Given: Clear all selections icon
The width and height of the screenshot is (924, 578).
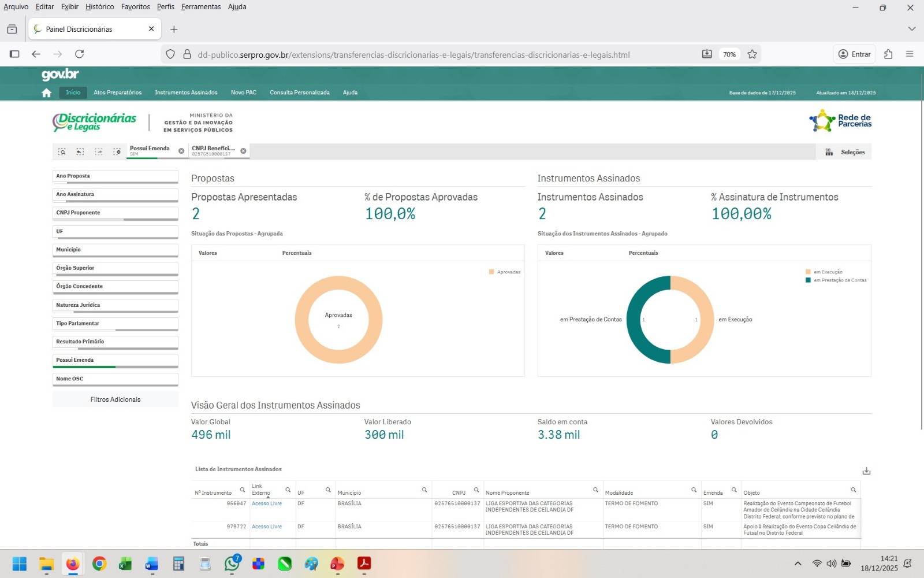Looking at the screenshot, I should 117,152.
